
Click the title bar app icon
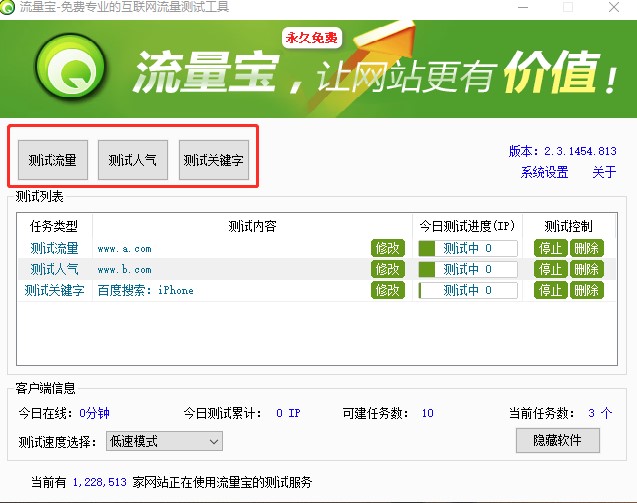tap(7, 7)
